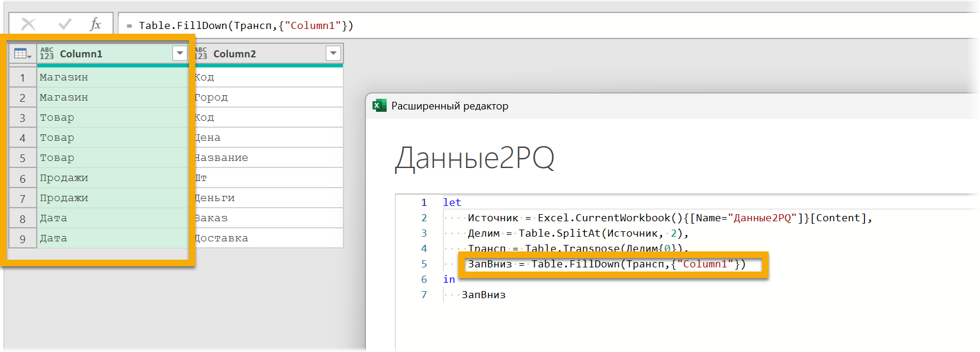Click the Данные2PQ query title in editor

pos(475,158)
